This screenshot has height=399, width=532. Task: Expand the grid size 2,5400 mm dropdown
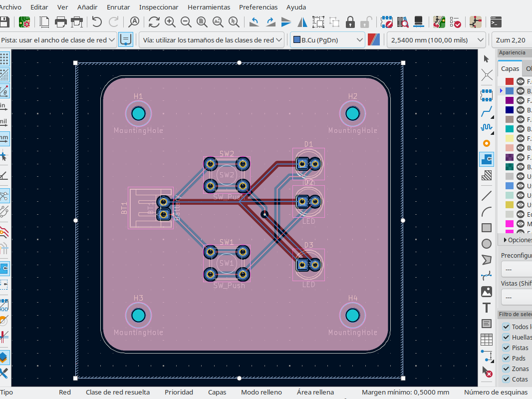click(x=437, y=40)
